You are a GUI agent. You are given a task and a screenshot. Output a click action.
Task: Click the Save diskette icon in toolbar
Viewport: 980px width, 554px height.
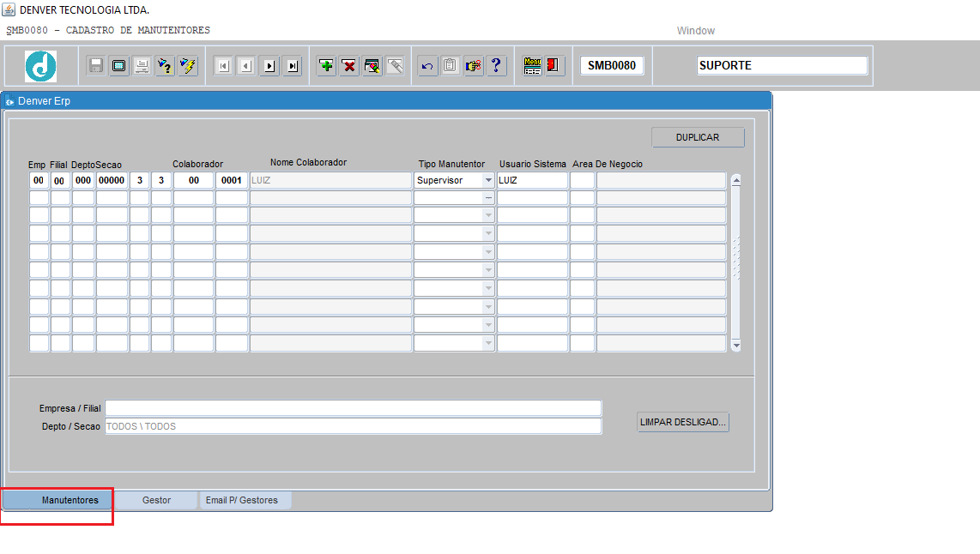click(x=95, y=65)
